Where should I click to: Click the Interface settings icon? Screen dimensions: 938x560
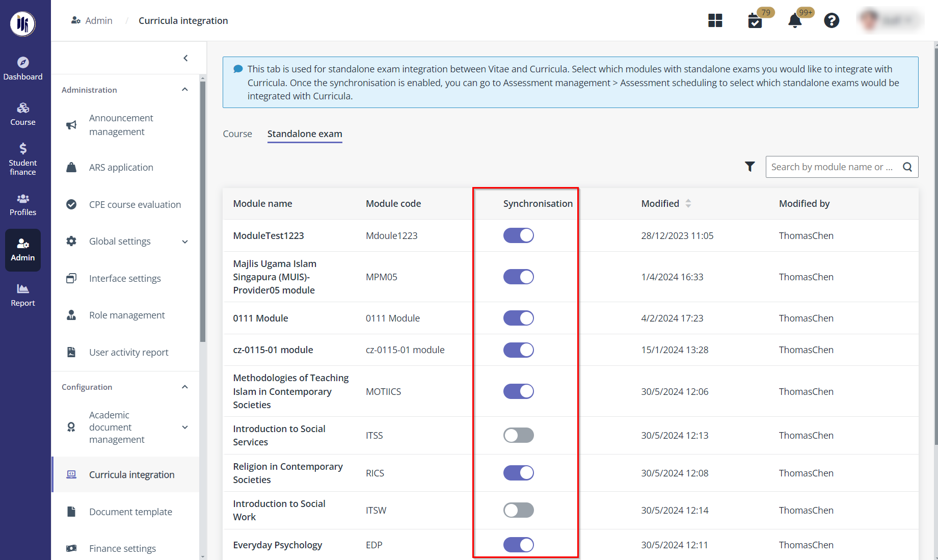71,278
